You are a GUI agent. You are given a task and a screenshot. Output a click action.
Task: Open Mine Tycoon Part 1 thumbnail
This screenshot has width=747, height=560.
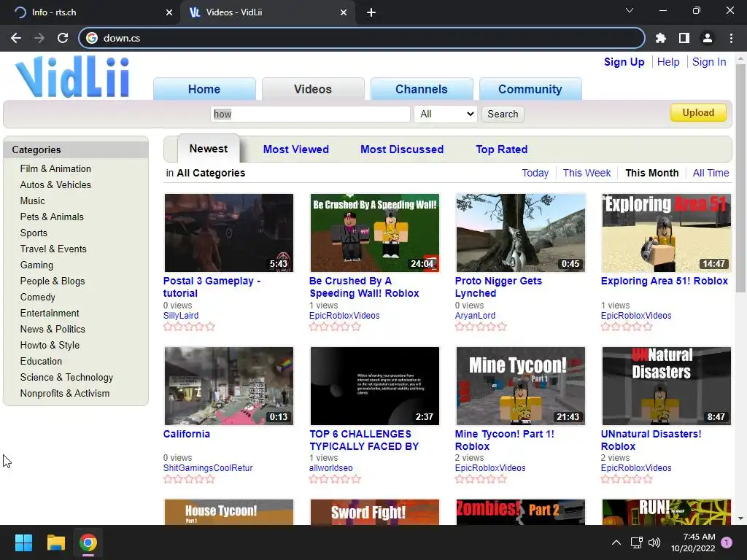coord(520,386)
